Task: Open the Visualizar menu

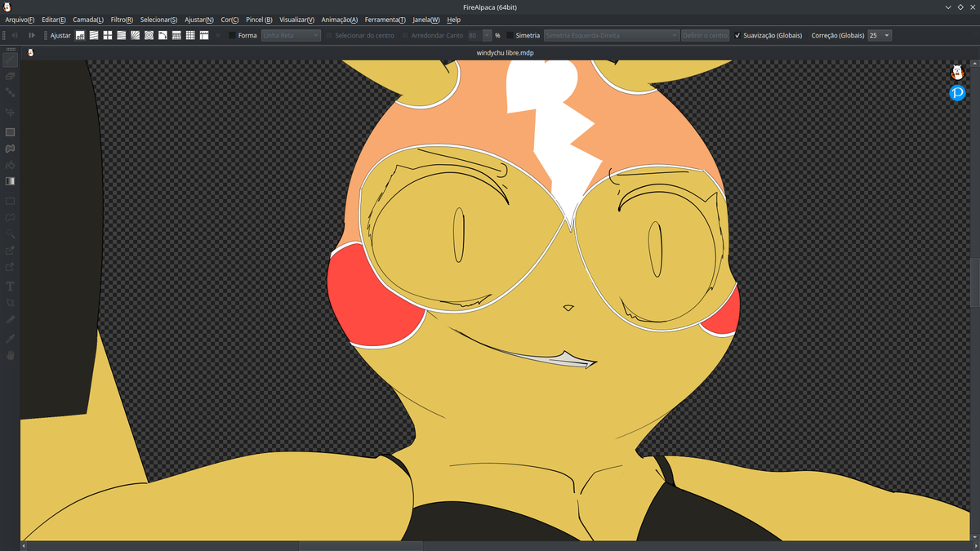Action: pyautogui.click(x=296, y=20)
